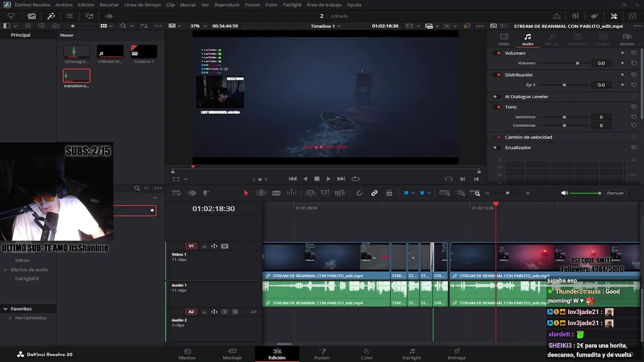Open the marker color dropdown arrow

pyautogui.click(x=429, y=193)
